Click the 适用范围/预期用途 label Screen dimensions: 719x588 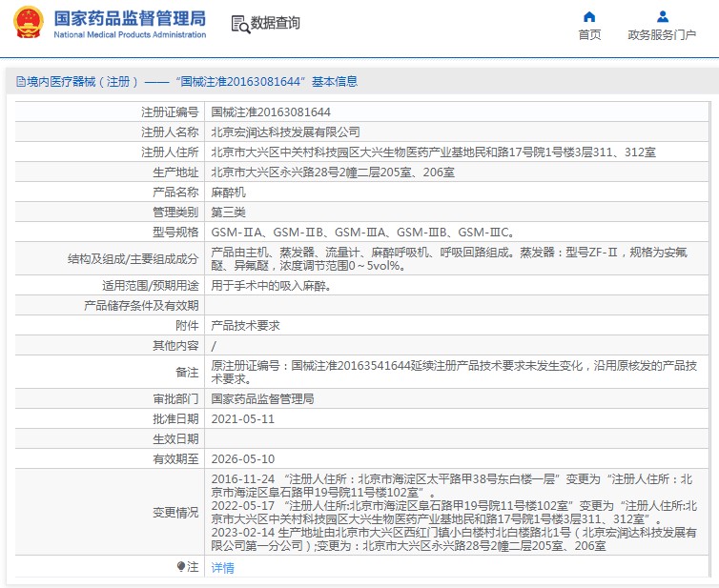pyautogui.click(x=151, y=286)
